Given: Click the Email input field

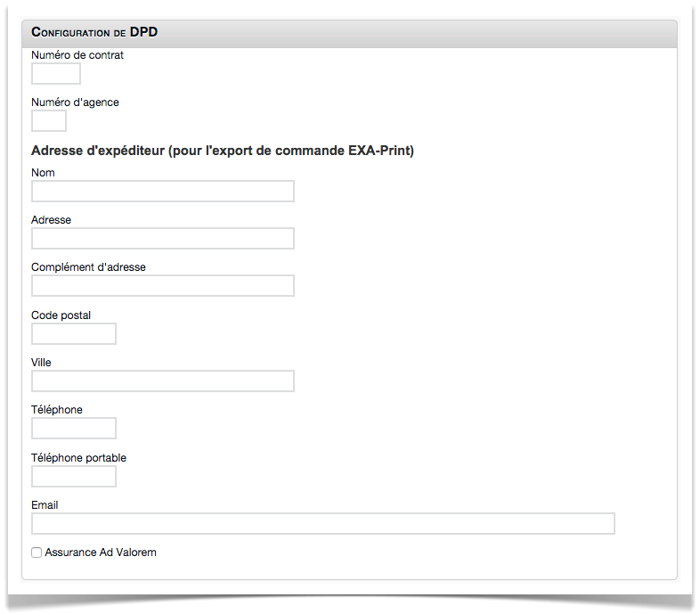Looking at the screenshot, I should tap(322, 524).
